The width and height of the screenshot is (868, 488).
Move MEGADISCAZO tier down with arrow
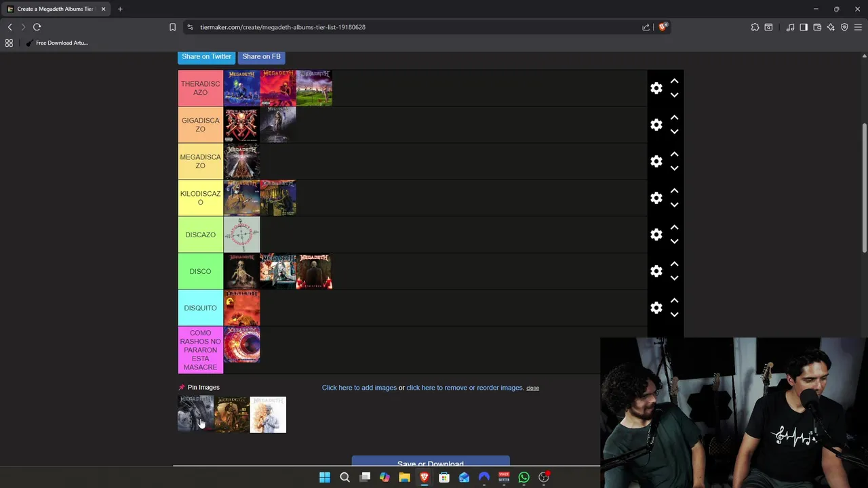[x=674, y=169]
